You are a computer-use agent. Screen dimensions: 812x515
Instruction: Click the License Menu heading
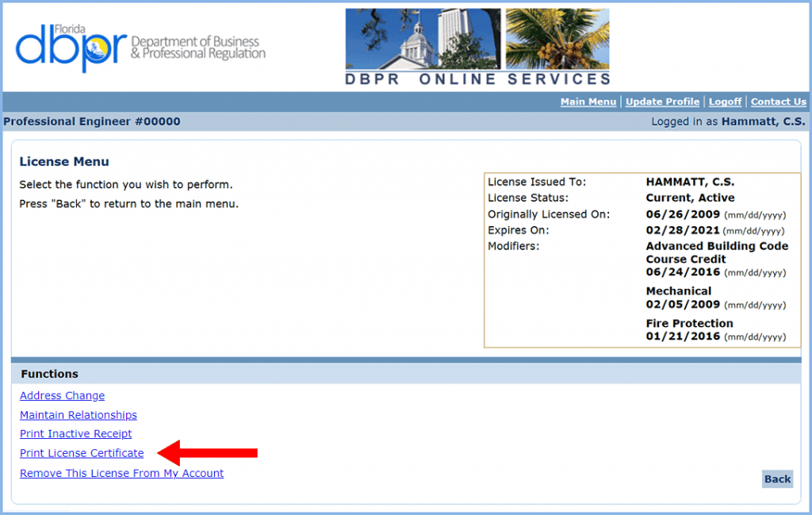pos(64,162)
